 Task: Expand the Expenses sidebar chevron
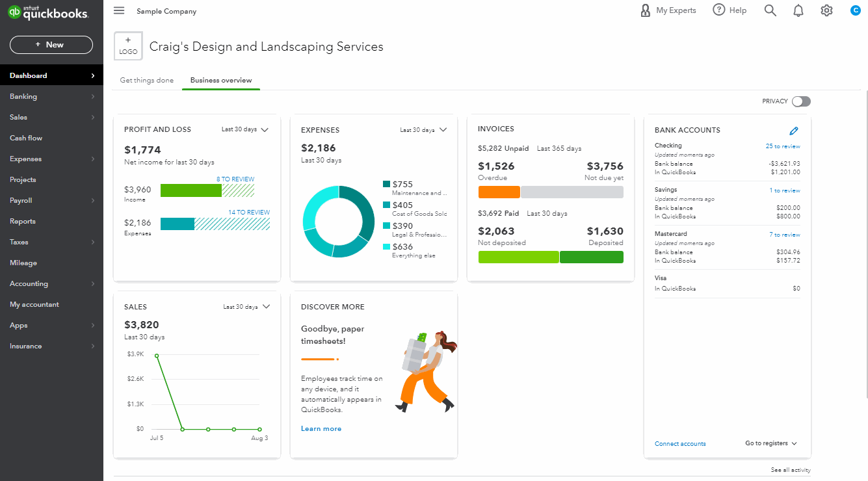[93, 159]
